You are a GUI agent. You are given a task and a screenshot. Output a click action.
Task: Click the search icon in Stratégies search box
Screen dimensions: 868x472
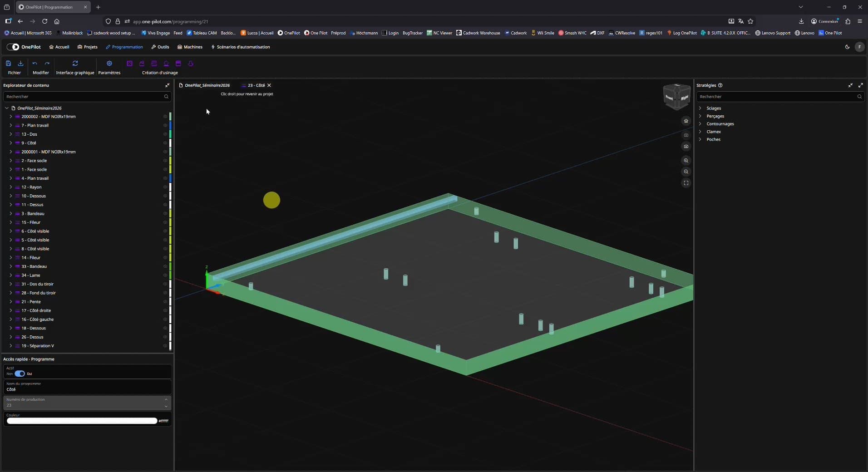point(859,97)
